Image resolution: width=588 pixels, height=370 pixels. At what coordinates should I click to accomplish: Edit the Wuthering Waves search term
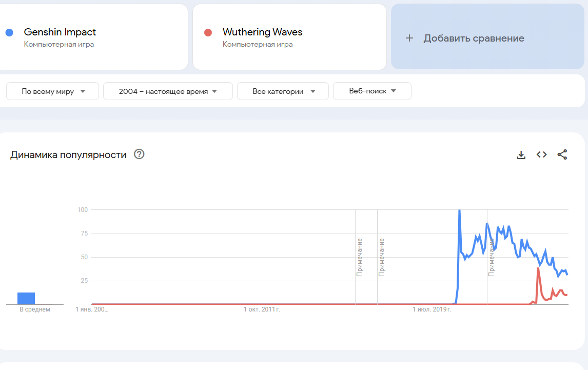coord(262,32)
